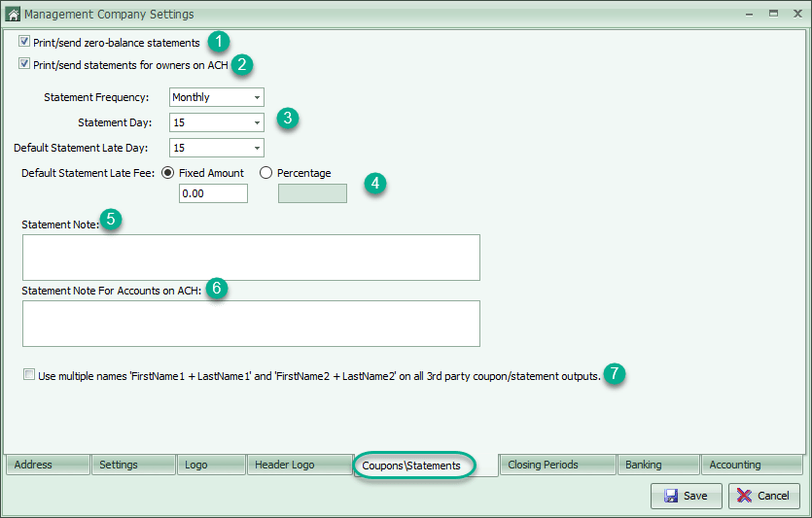Click the Save button
Screen dimensions: 812x518
[x=687, y=496]
